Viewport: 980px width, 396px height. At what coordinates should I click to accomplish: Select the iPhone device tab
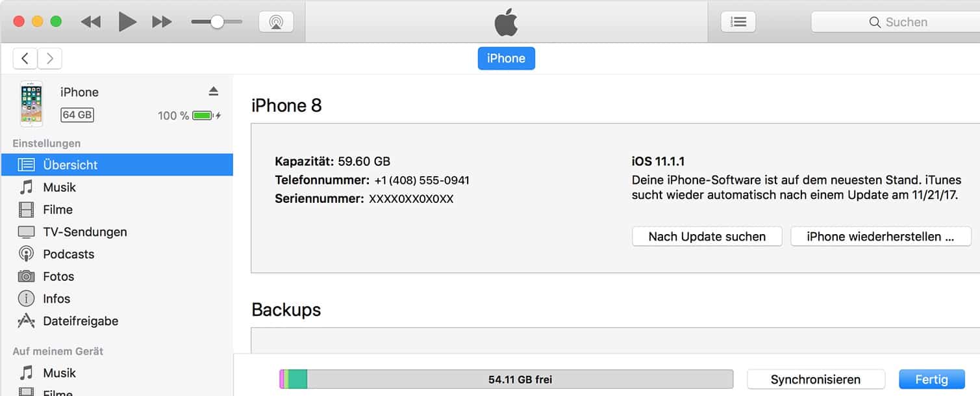pos(506,59)
